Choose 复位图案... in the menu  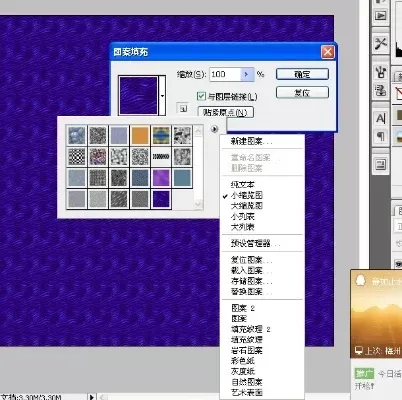(x=252, y=260)
